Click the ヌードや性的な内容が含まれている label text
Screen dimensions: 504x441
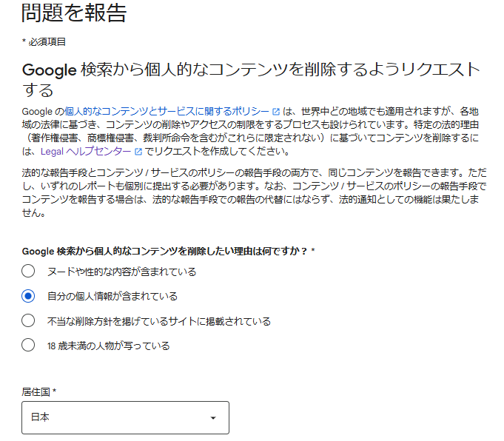[121, 272]
